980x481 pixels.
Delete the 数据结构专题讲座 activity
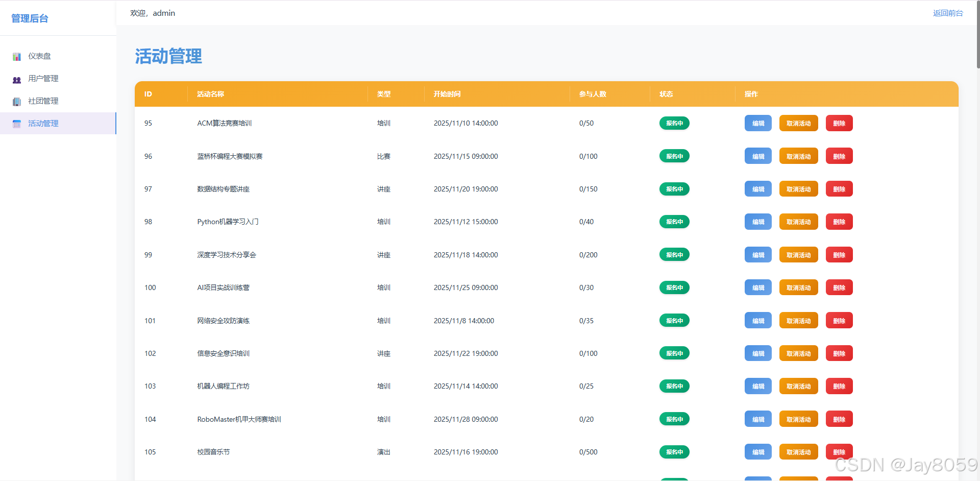click(x=839, y=189)
